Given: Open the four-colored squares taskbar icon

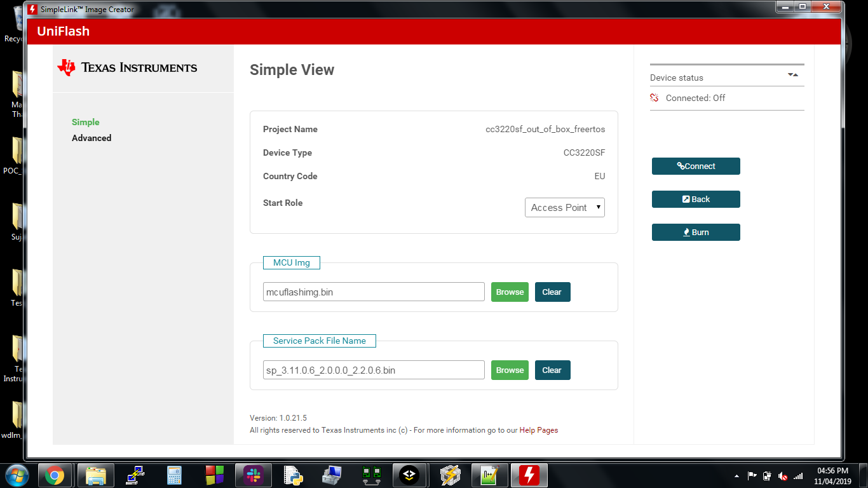Looking at the screenshot, I should pyautogui.click(x=214, y=475).
